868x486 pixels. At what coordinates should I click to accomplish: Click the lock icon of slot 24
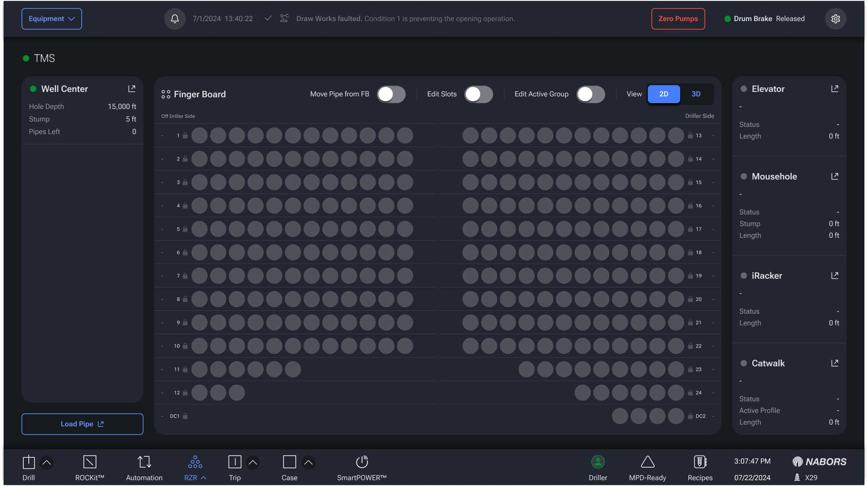690,393
